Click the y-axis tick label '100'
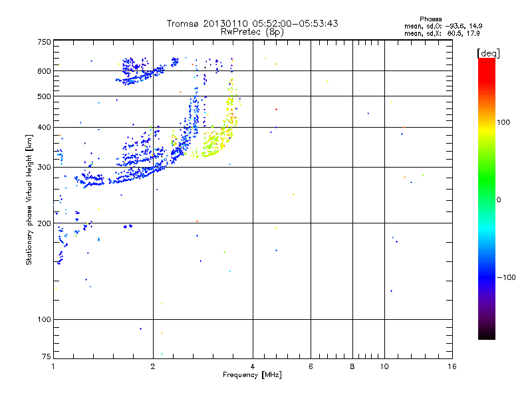The width and height of the screenshot is (532, 399). click(44, 320)
